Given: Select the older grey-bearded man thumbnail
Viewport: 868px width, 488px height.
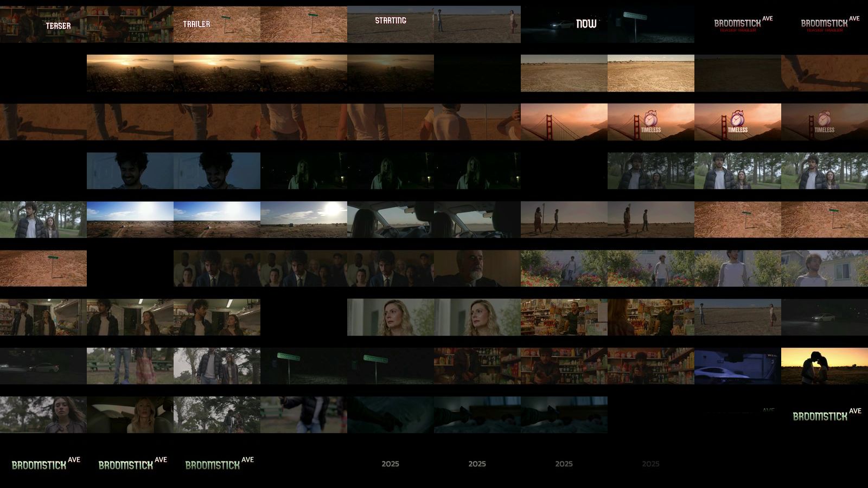Looking at the screenshot, I should click(x=477, y=268).
